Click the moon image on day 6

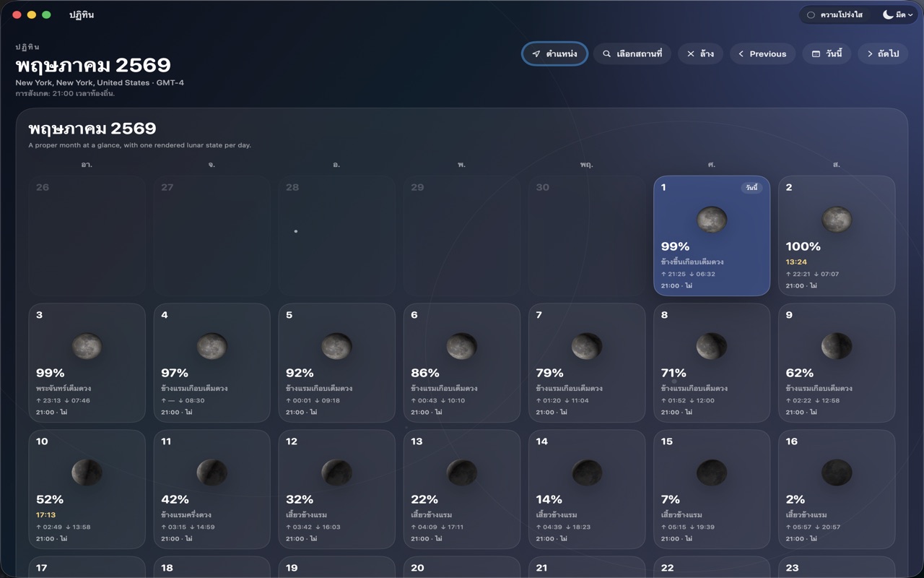click(x=461, y=346)
